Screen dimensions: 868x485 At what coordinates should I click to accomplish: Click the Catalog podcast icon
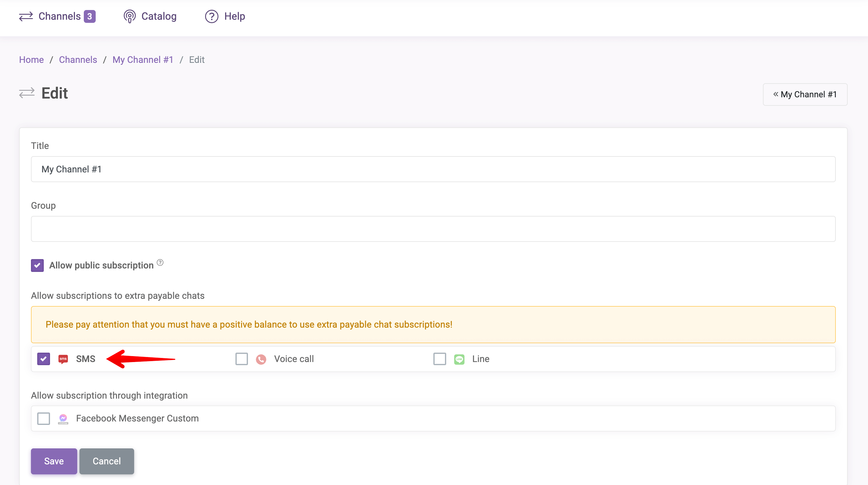pos(129,16)
